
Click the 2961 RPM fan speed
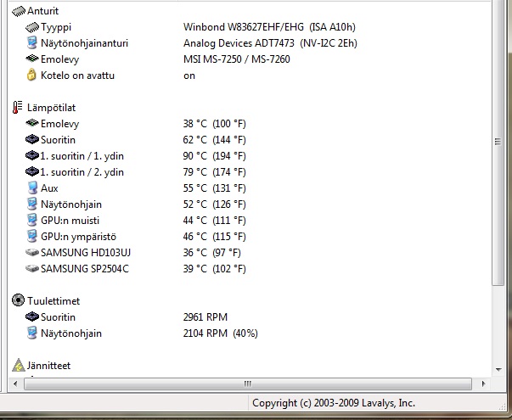(205, 316)
